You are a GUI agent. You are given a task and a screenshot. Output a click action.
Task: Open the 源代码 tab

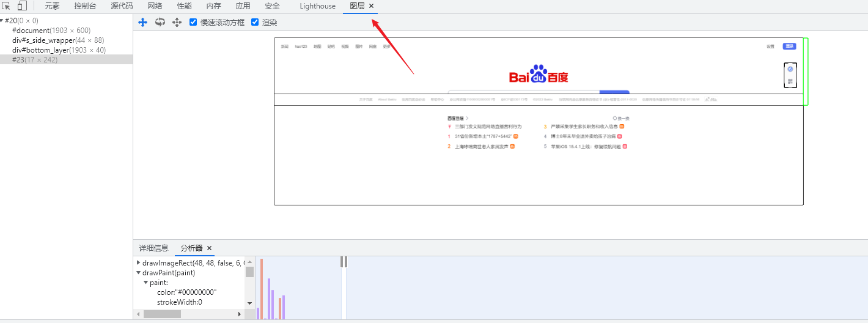[x=122, y=6]
